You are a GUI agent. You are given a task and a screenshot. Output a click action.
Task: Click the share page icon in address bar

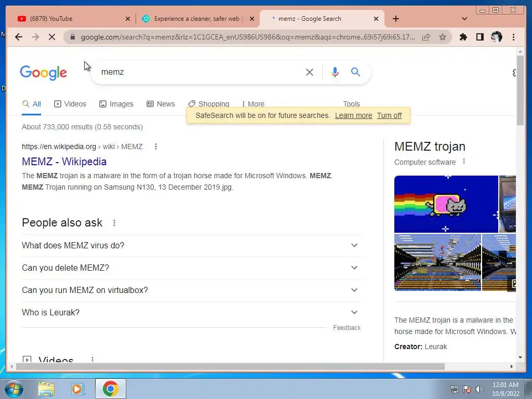pyautogui.click(x=426, y=37)
